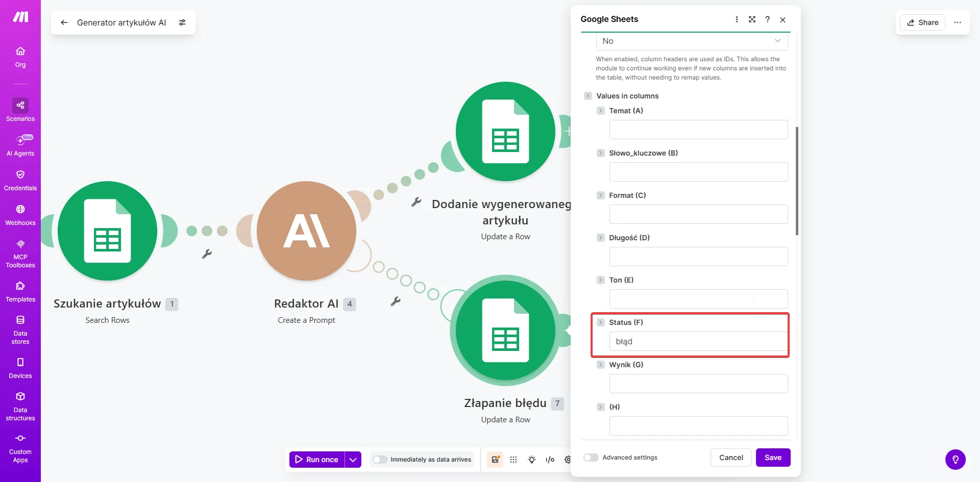Open Custom Apps in the sidebar
Screen dimensions: 980x482
click(x=20, y=448)
